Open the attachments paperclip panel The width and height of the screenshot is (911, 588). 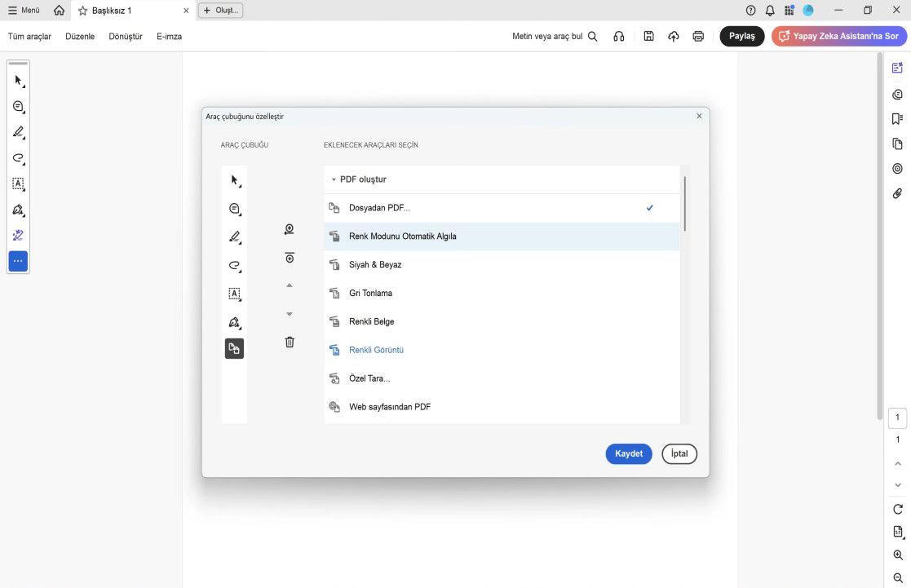897,194
